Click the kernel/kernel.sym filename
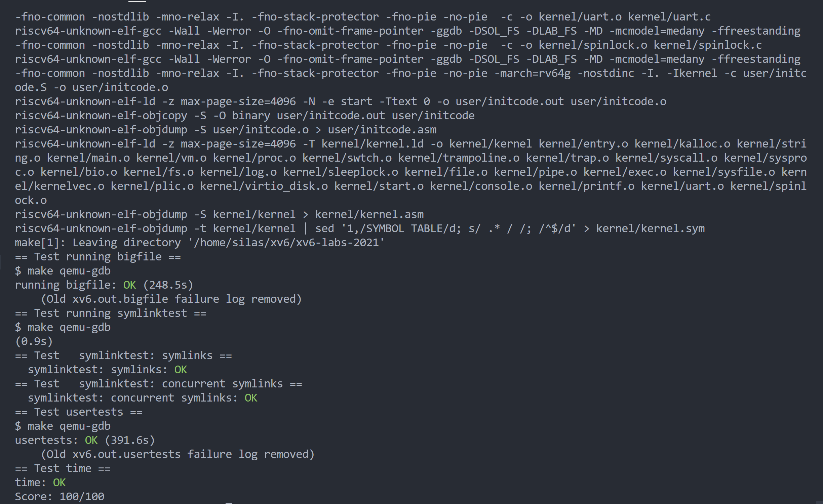Image resolution: width=823 pixels, height=504 pixels. pos(650,228)
